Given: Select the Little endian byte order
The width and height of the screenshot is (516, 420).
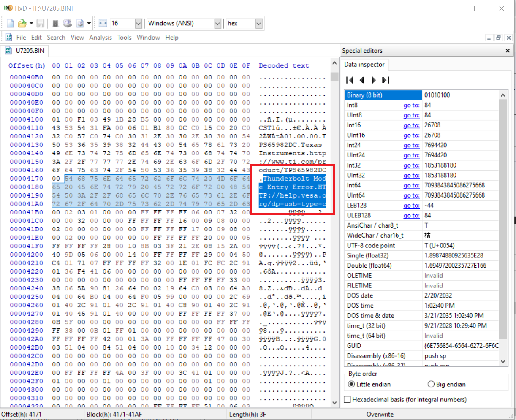Looking at the screenshot, I should click(x=351, y=384).
